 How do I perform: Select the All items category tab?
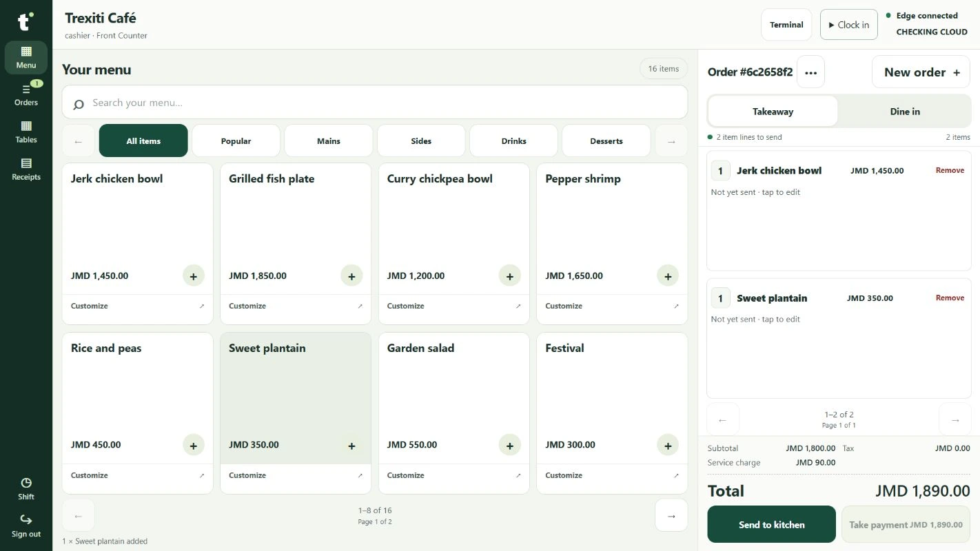pos(143,141)
